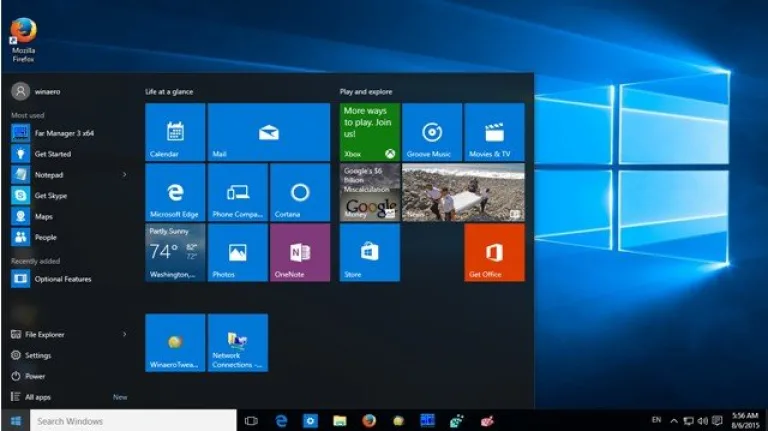
Task: Open the Groove Music tile
Action: [x=432, y=132]
